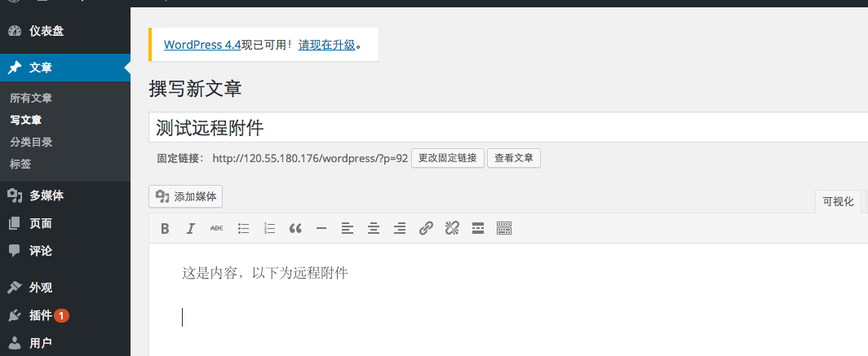
Task: Click the pushpin icon beside 文章
Action: pyautogui.click(x=15, y=68)
